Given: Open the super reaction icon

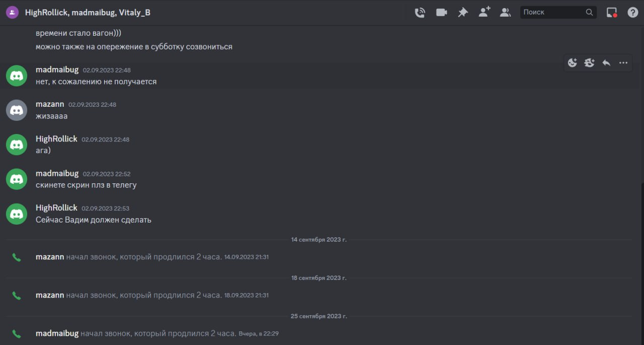Looking at the screenshot, I should 589,63.
